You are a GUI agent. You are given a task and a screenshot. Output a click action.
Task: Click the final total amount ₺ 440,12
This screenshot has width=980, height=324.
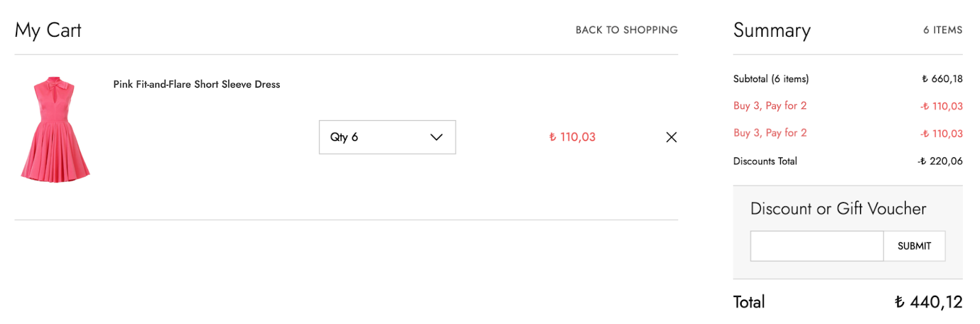point(929,302)
